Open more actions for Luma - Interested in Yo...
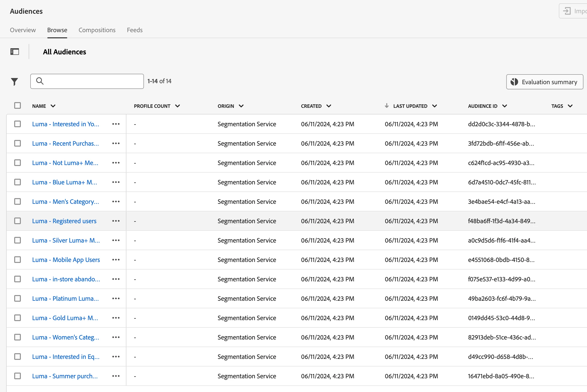Screen dimensions: 587x392 (x=116, y=124)
